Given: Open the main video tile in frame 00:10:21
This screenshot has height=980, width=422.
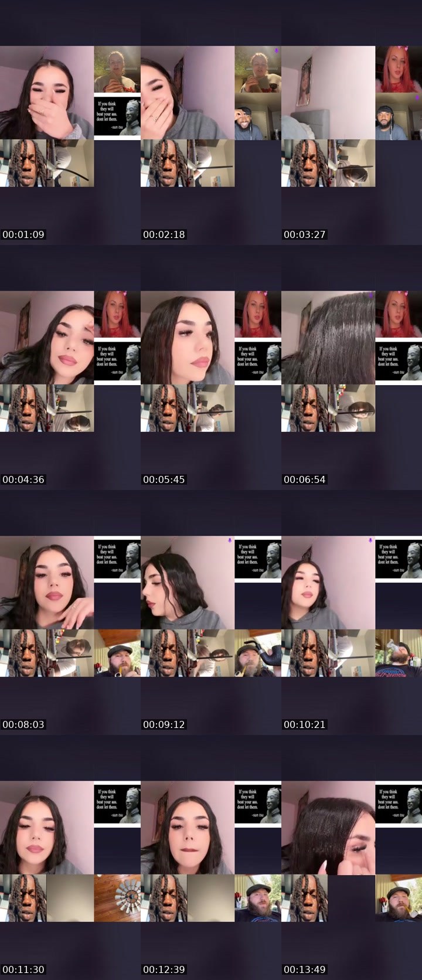Looking at the screenshot, I should pyautogui.click(x=328, y=583).
